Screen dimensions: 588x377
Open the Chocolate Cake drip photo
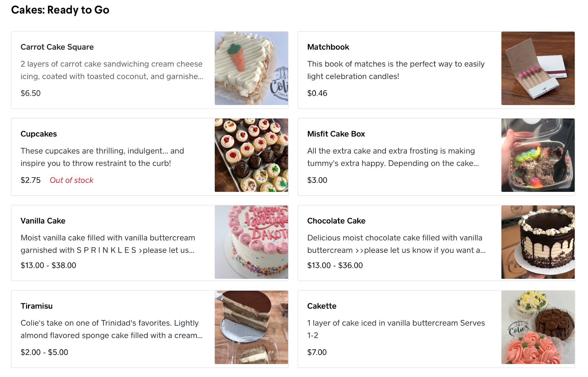tap(538, 242)
